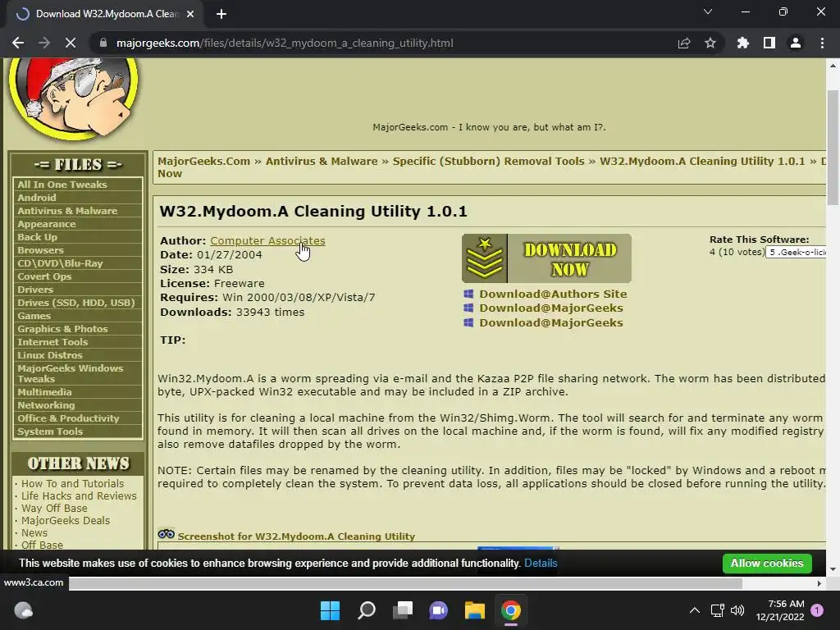Screen dimensions: 840x630
Task: Click Antivirus & Malware breadcrumb
Action: click(322, 162)
